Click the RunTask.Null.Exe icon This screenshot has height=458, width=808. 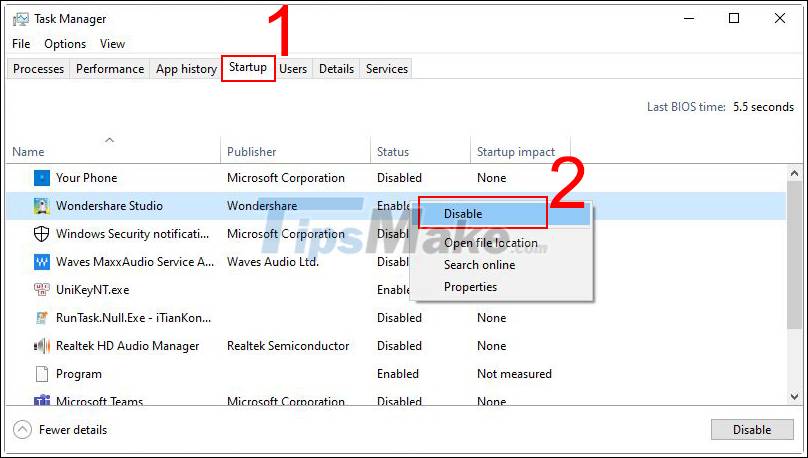42,318
